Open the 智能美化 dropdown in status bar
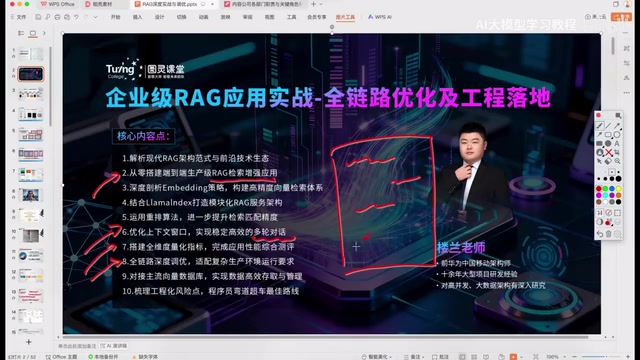640x360 pixels. tap(377, 356)
